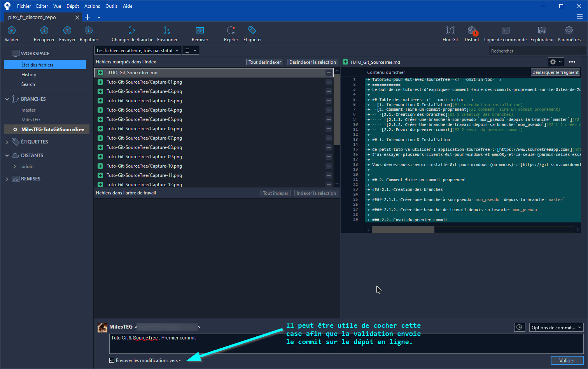This screenshot has height=369, width=588.
Task: Expand the ÉTIQUETTES section
Action: 7,142
